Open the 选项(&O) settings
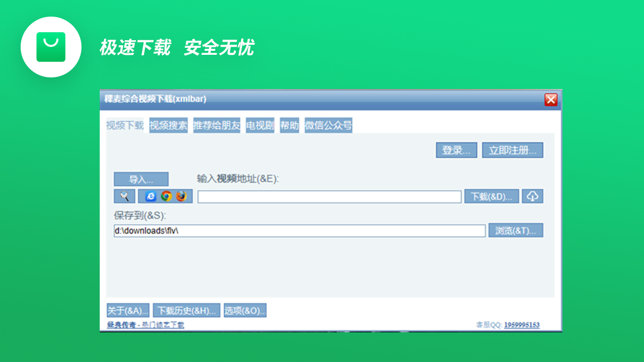Image resolution: width=644 pixels, height=362 pixels. 245,310
